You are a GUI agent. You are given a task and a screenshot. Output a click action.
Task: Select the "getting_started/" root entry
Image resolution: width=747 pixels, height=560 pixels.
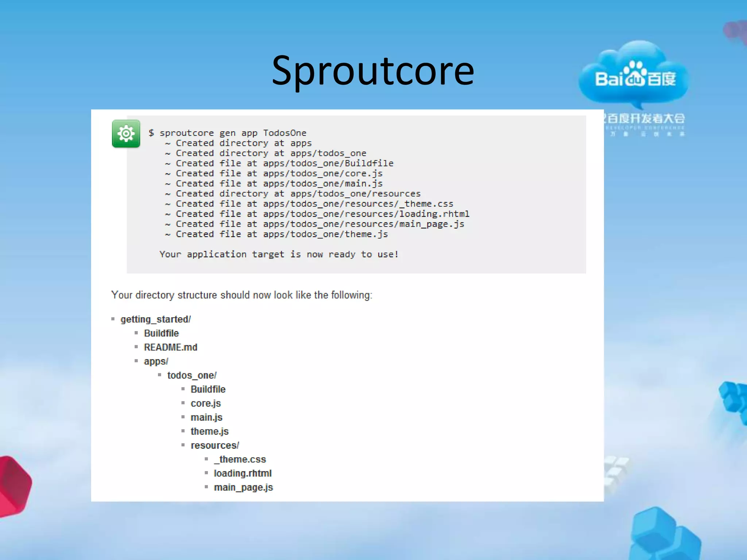tap(156, 319)
